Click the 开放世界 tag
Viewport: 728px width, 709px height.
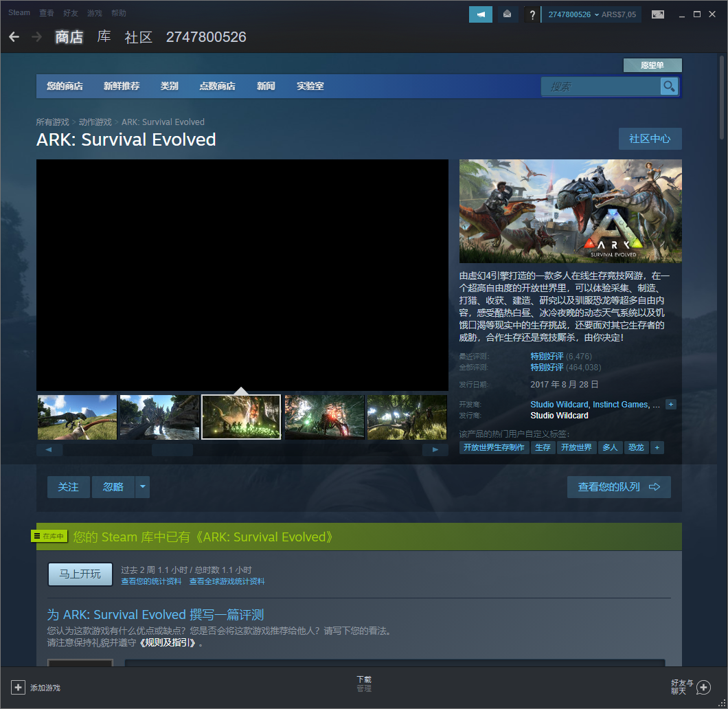click(x=577, y=448)
